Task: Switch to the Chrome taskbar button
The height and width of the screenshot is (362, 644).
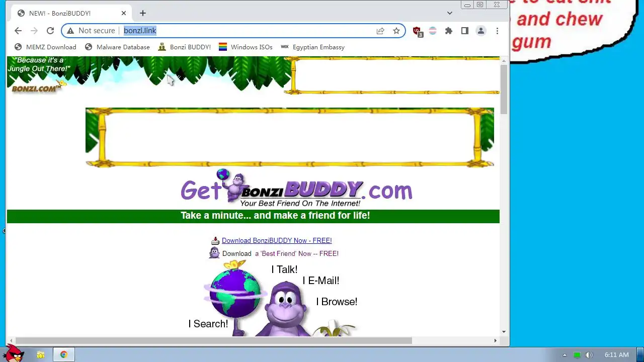Action: click(64, 355)
